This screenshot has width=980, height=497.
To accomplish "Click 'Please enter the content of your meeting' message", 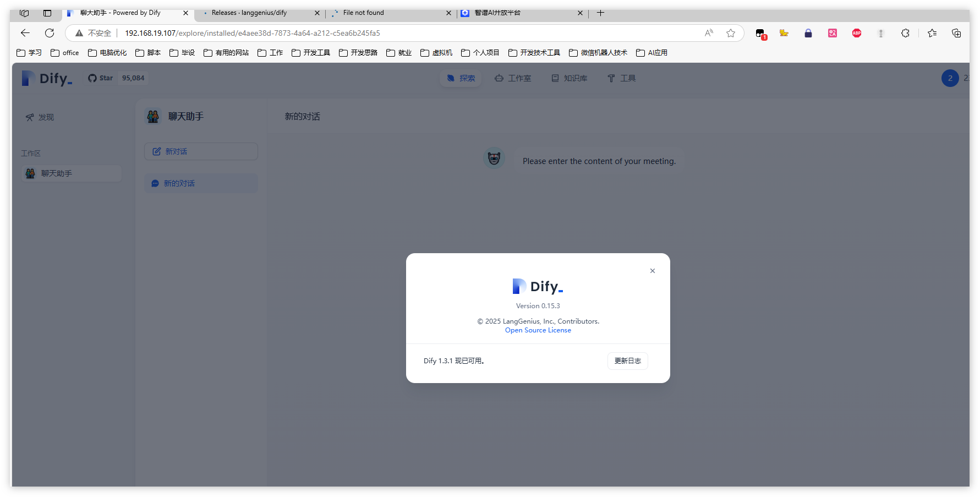I will [599, 161].
